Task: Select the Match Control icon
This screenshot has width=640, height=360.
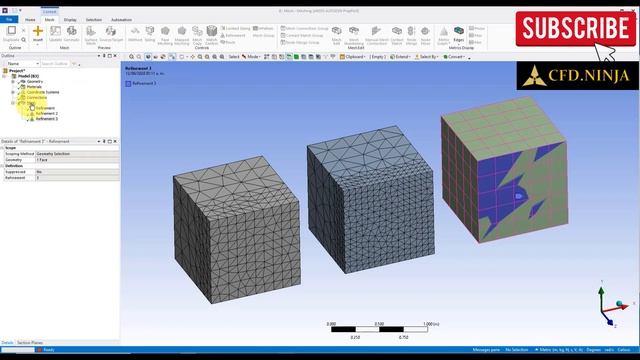Action: [x=211, y=32]
